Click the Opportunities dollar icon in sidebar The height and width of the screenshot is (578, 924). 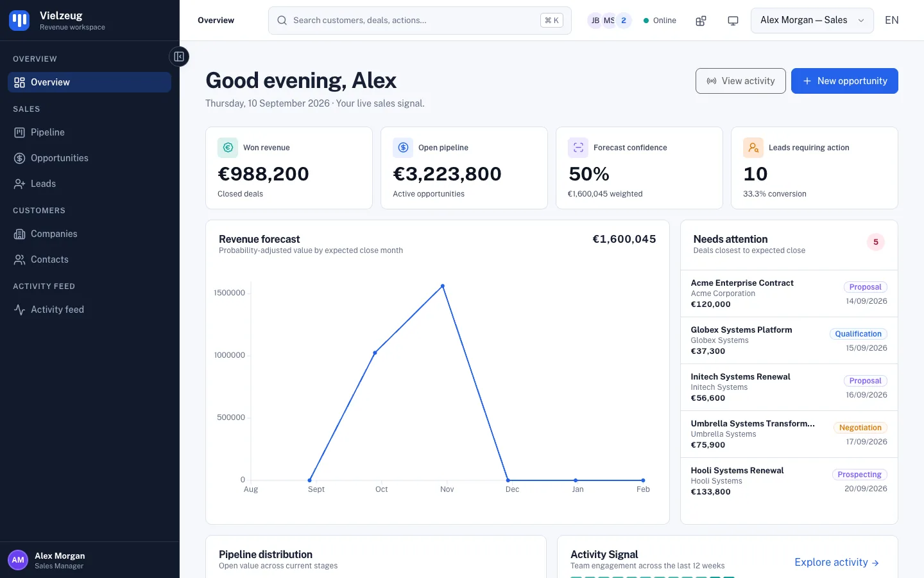click(20, 158)
